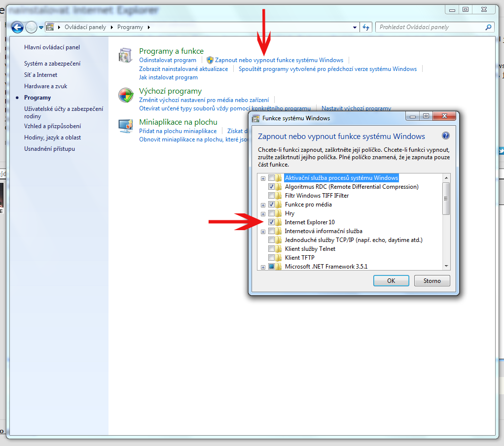Click scroll-down arrow of features list
Image resolution: width=504 pixels, height=446 pixels.
[x=446, y=266]
